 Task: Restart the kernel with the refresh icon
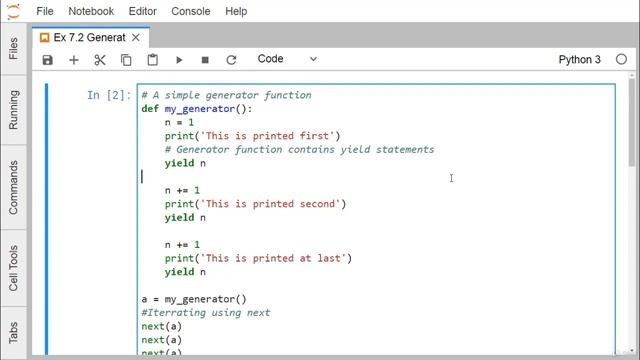(x=231, y=60)
